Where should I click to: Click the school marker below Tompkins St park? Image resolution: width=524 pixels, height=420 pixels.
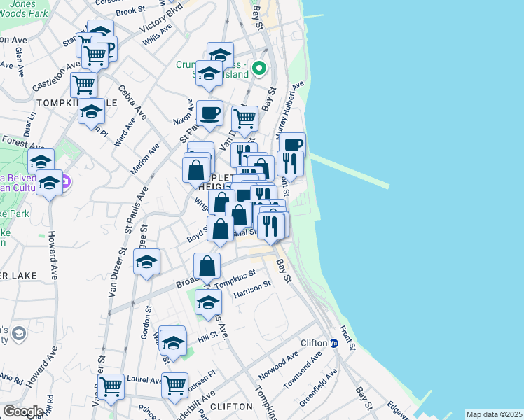pyautogui.click(x=208, y=302)
